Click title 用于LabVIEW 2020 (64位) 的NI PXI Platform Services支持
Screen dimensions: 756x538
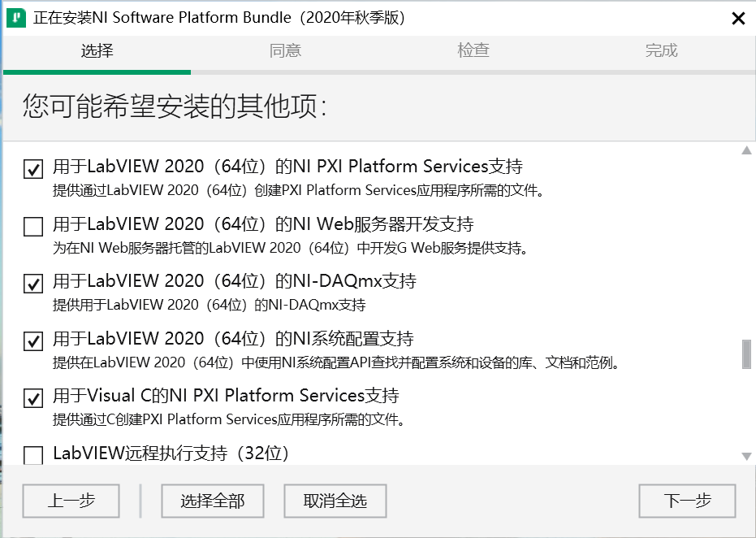click(x=287, y=166)
